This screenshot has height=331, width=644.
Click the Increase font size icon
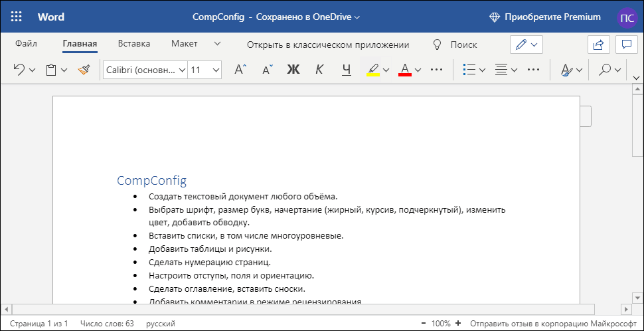[x=240, y=69]
